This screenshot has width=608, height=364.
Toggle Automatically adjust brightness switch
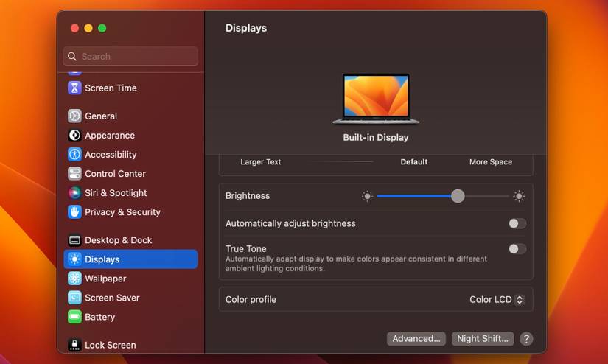pos(517,224)
